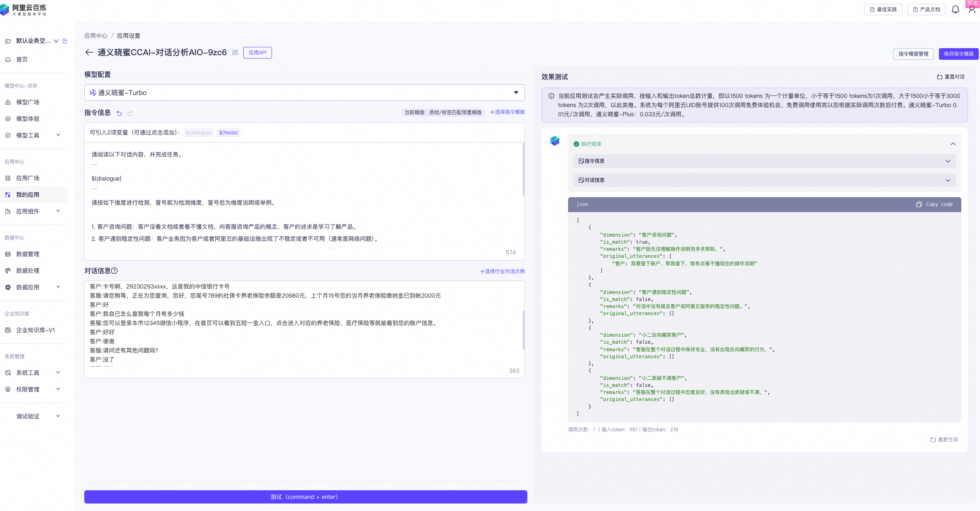The width and height of the screenshot is (980, 511).
Task: Click the 数据应用 gear icon
Action: (8, 287)
